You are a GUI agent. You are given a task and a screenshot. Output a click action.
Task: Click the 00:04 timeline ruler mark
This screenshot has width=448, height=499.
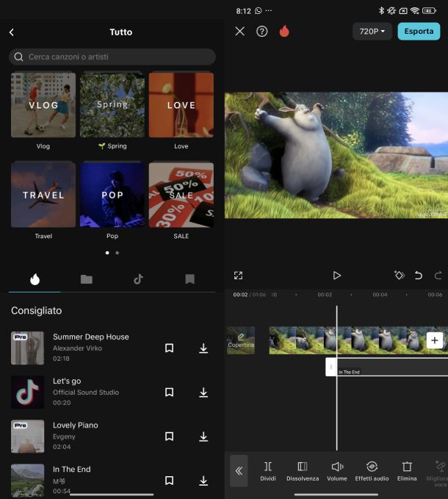[x=380, y=295]
